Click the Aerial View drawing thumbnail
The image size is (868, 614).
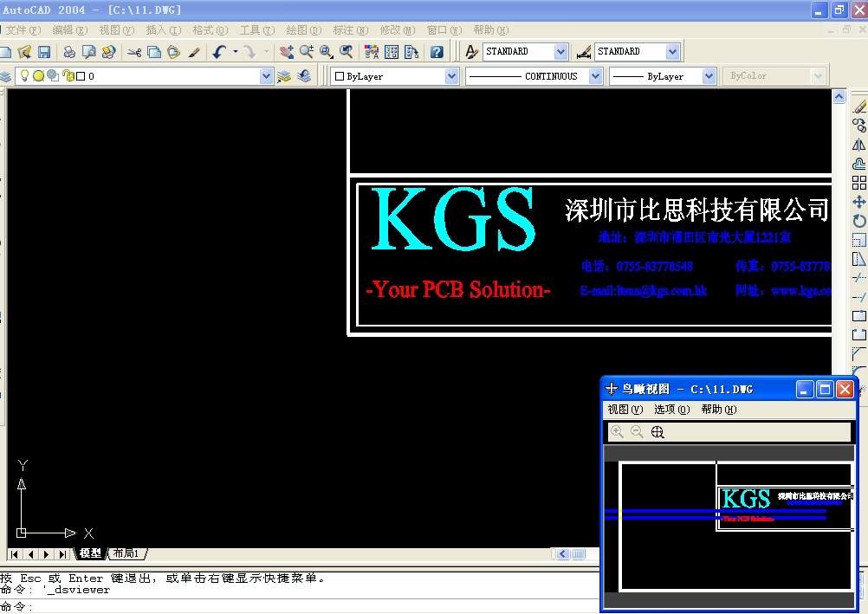click(729, 526)
